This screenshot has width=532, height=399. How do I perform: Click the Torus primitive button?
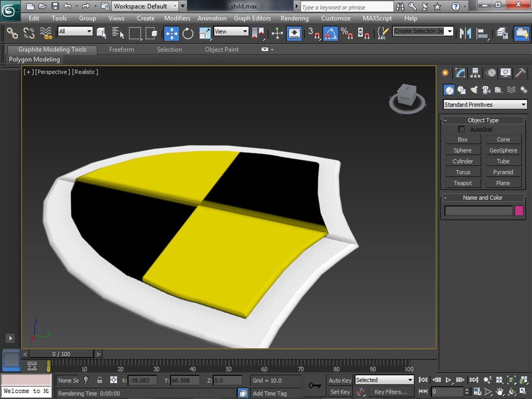[x=463, y=172]
